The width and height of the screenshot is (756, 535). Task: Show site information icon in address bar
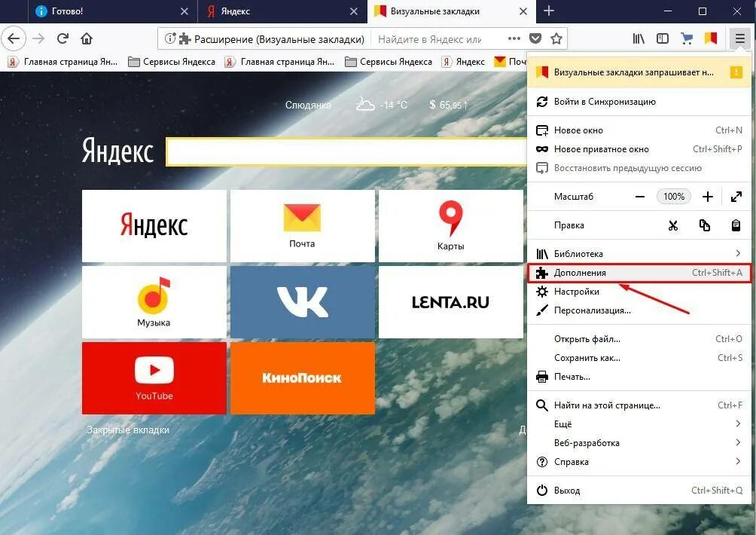tap(169, 38)
